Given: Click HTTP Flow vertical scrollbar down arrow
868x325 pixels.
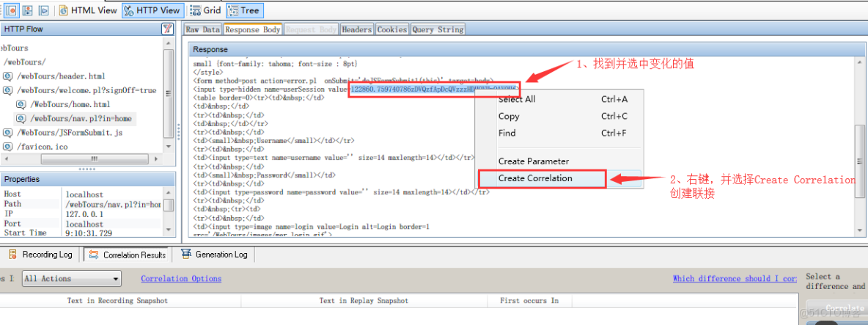Looking at the screenshot, I should click(169, 147).
